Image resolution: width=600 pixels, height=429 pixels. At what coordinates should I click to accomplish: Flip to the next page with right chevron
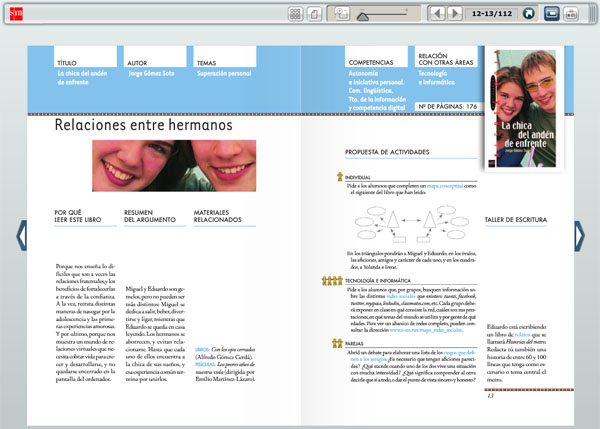pyautogui.click(x=579, y=236)
